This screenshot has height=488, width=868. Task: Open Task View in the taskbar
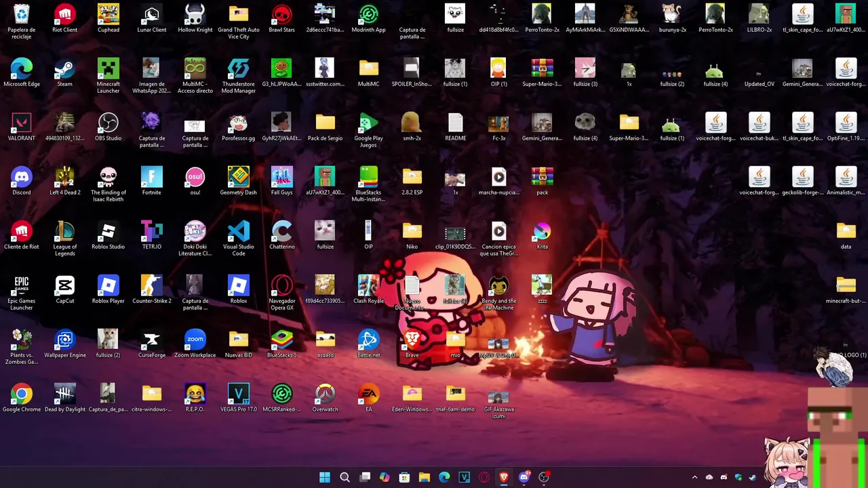(x=365, y=477)
